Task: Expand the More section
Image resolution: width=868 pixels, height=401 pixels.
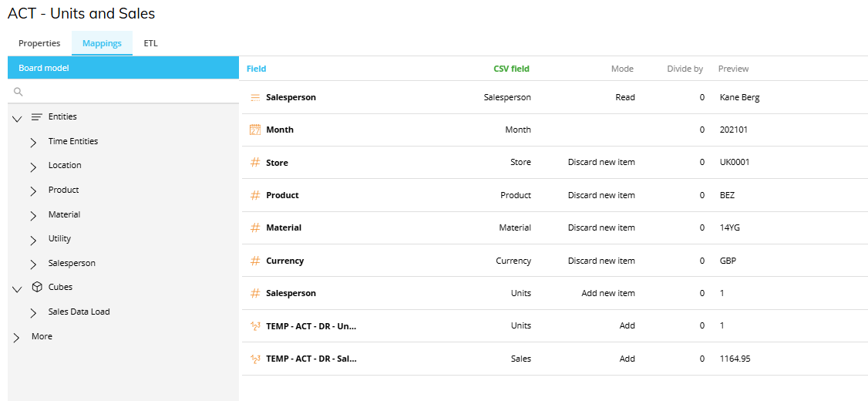Action: (x=17, y=337)
